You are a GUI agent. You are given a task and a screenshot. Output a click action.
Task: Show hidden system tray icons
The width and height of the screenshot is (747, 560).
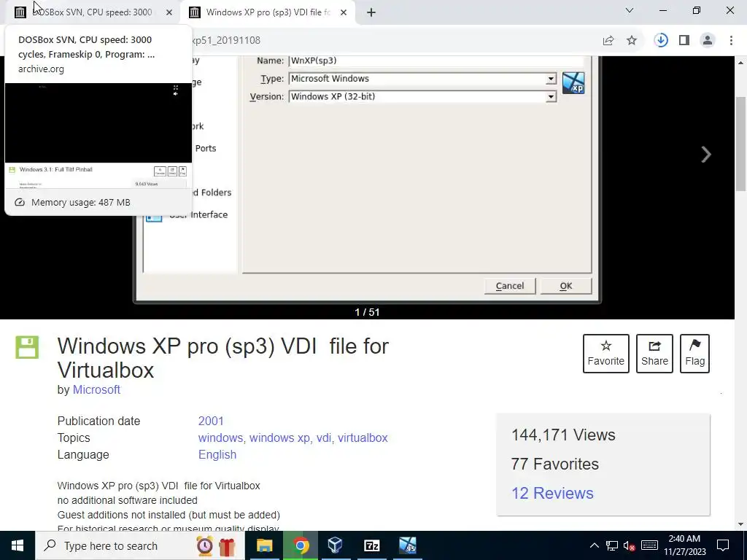[x=594, y=545]
